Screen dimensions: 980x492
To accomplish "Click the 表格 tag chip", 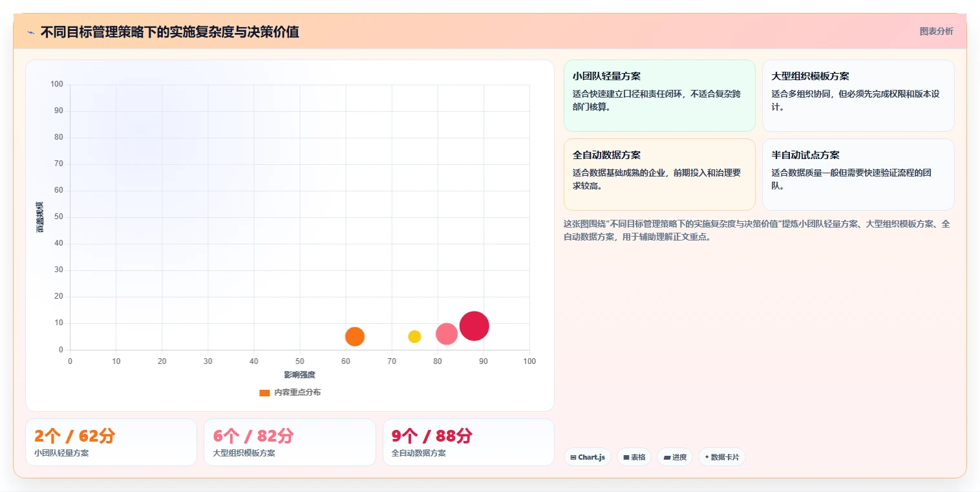I will (x=634, y=457).
